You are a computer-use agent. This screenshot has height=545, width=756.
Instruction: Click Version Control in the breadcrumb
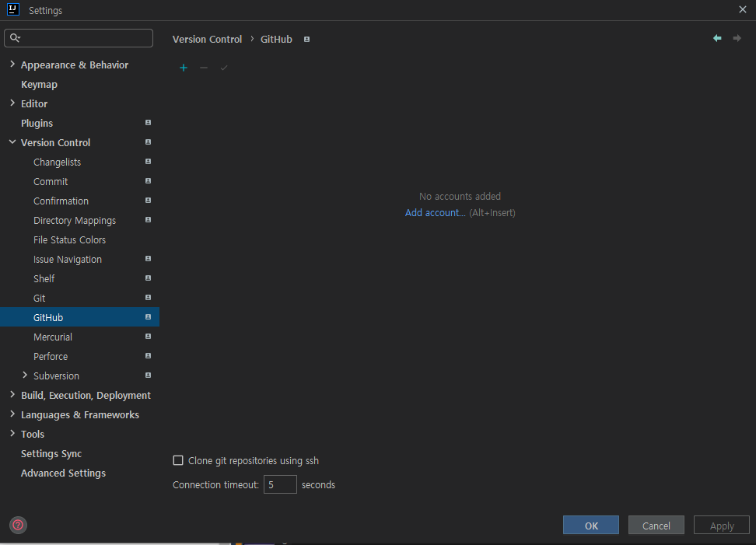click(207, 39)
